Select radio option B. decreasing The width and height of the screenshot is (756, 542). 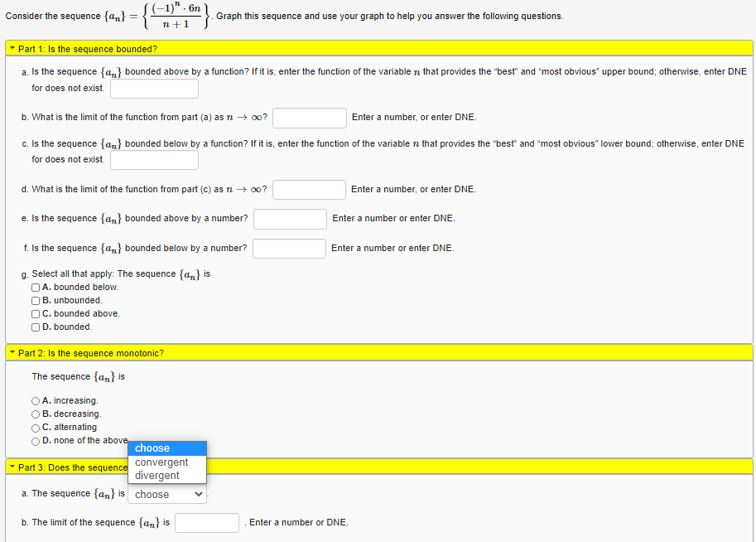tap(35, 414)
